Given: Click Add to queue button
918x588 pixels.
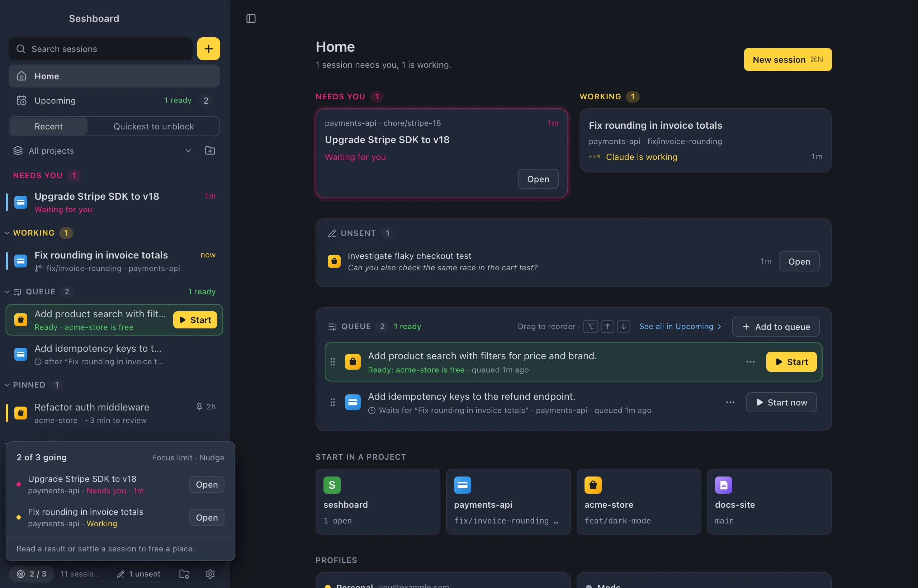Looking at the screenshot, I should coord(776,327).
